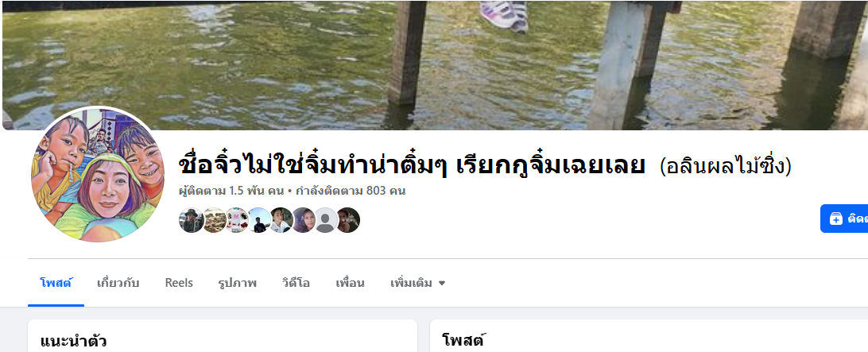This screenshot has height=352, width=868.
Task: Open the เพื่อน tab
Action: tap(350, 284)
